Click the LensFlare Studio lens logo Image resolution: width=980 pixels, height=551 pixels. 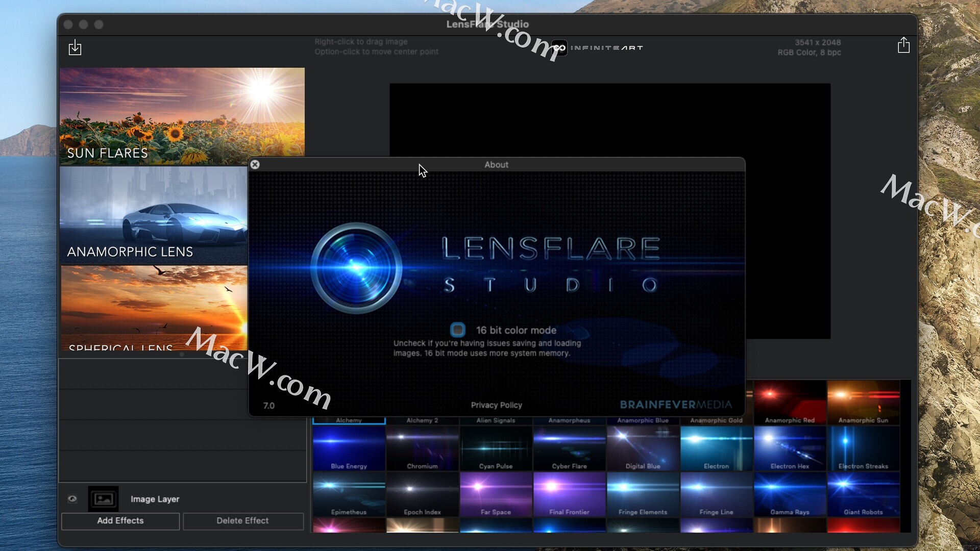[x=356, y=267]
